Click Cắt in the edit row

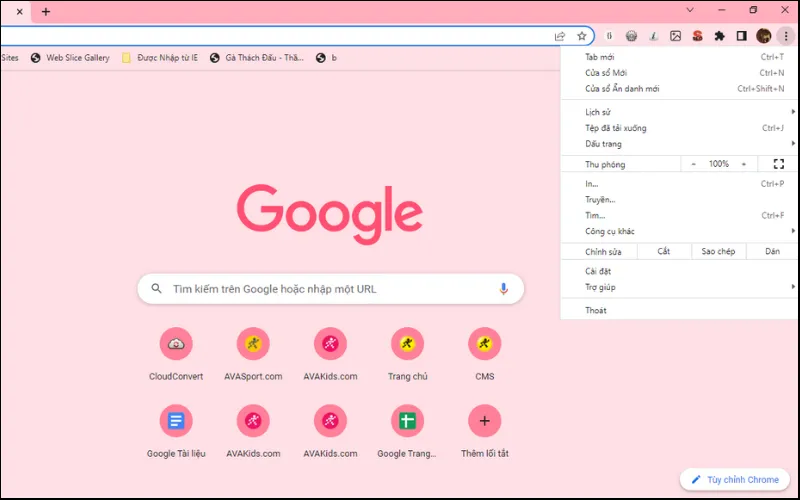[x=664, y=251]
